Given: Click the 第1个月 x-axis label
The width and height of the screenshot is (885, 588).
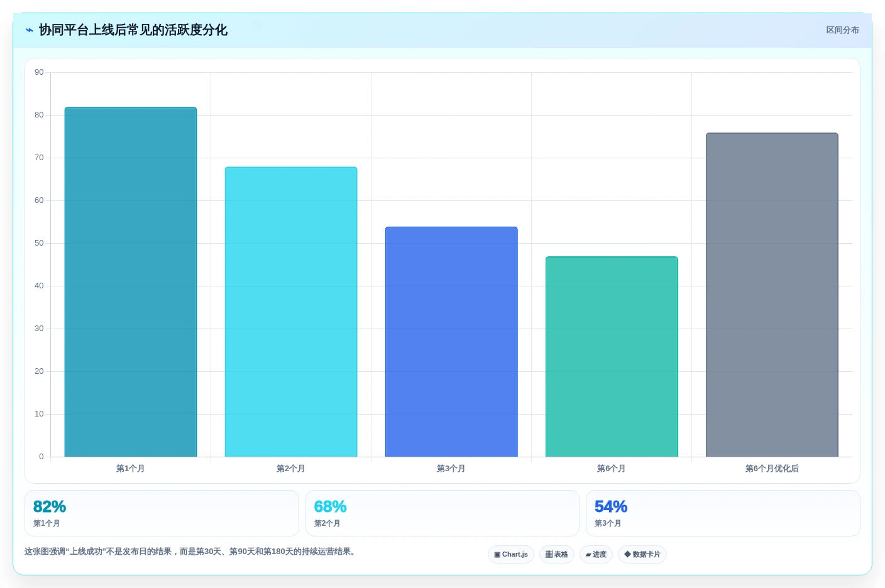Looking at the screenshot, I should tap(131, 469).
